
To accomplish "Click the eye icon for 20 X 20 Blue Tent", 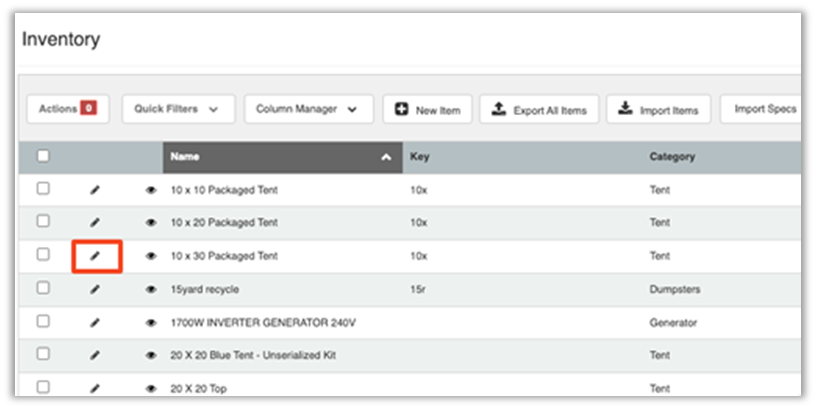I will 151,355.
